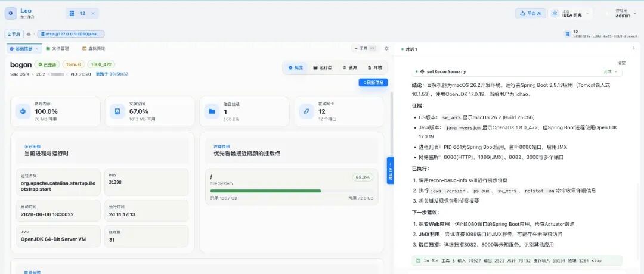Click the cloud icon beside 2 节点

pos(29,34)
